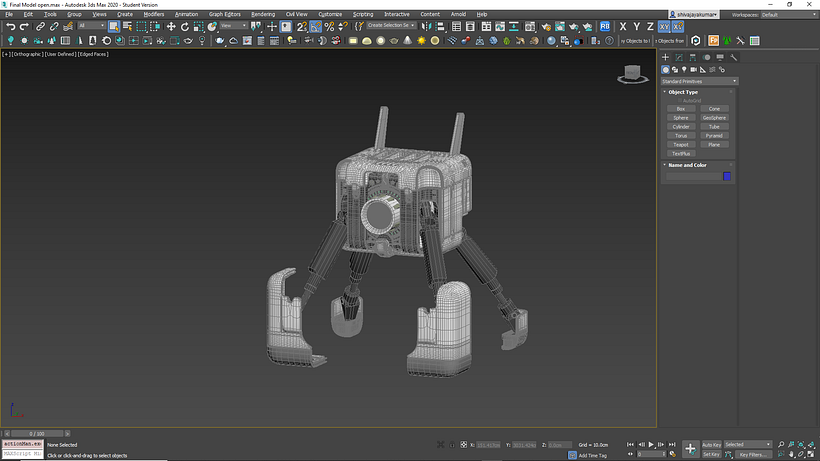Viewport: 820px width, 461px height.
Task: Toggle the Angle Snap button
Action: tap(315, 26)
